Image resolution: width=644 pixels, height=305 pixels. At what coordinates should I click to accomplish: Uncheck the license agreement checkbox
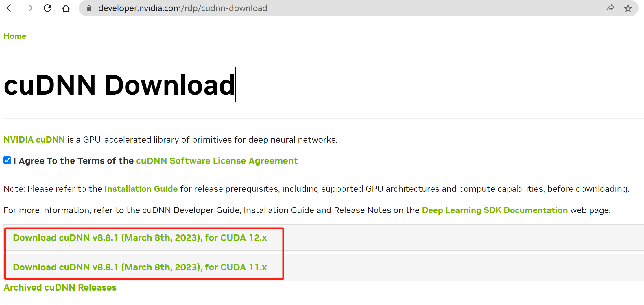tap(7, 160)
